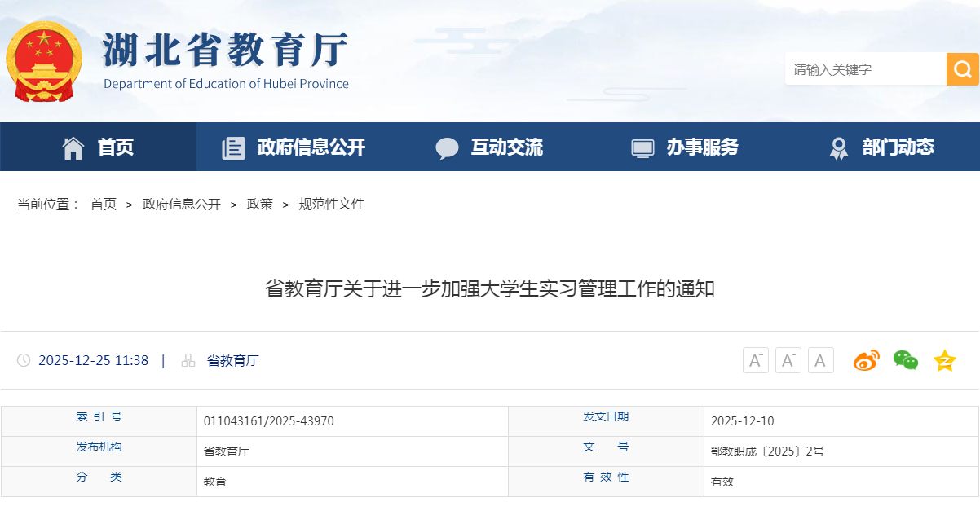
Task: Open 办事服务 navigation menu
Action: point(702,147)
